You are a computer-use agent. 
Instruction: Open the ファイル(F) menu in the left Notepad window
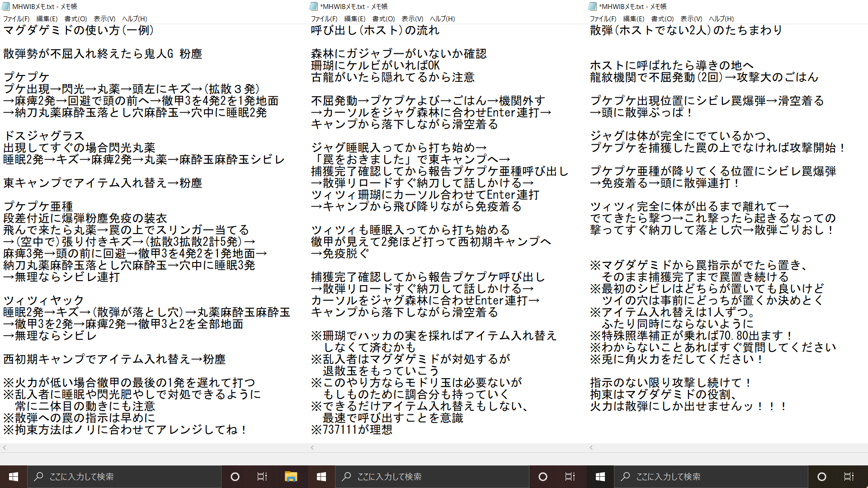pyautogui.click(x=16, y=19)
